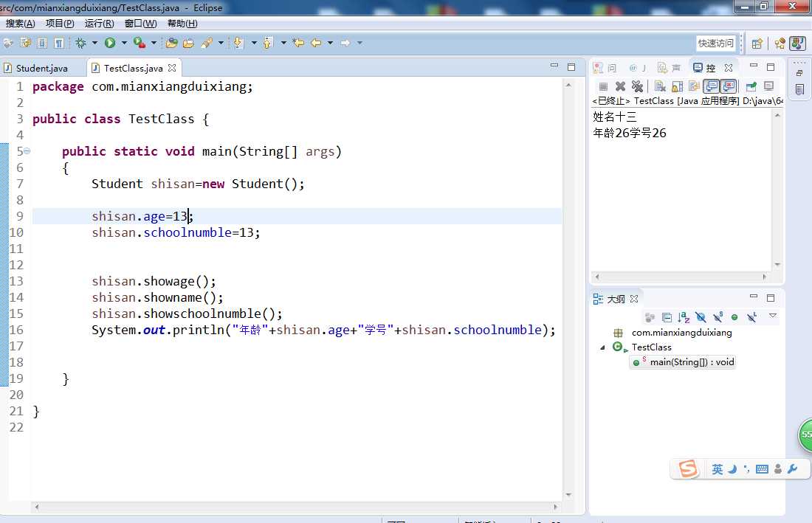Open Run configurations dropdown arrow

point(124,43)
